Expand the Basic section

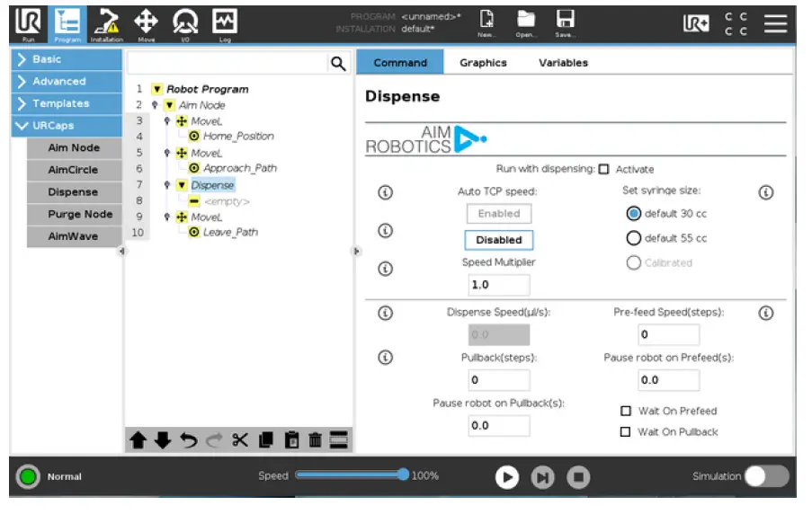pos(67,59)
